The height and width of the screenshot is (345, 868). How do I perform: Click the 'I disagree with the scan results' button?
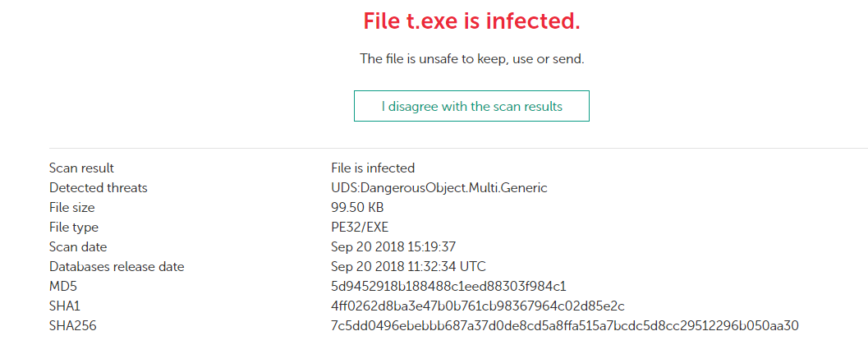(471, 106)
